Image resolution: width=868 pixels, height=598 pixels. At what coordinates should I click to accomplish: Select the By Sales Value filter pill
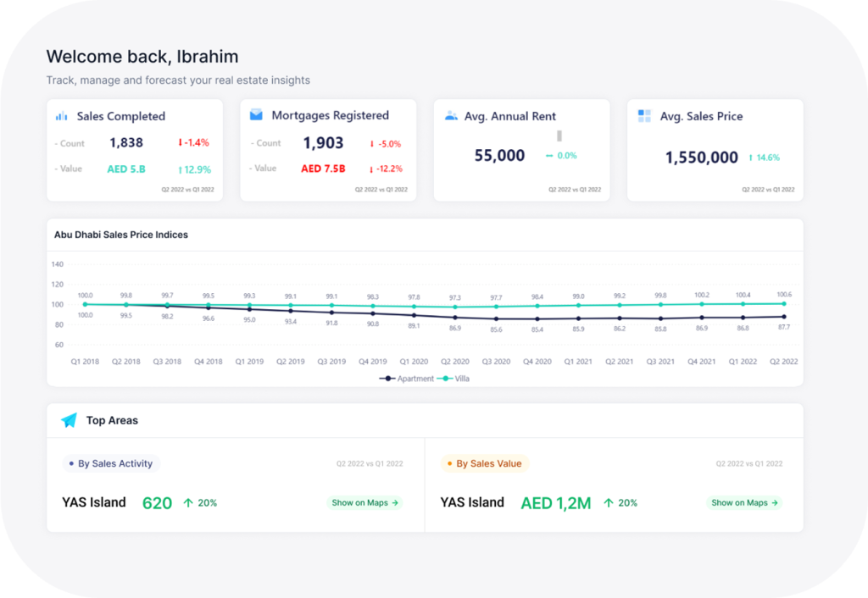pos(483,463)
